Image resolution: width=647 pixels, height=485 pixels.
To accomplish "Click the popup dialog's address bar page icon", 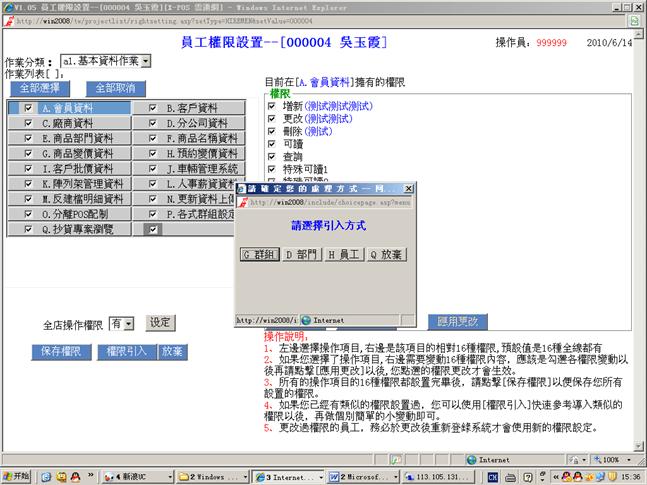I will 242,201.
